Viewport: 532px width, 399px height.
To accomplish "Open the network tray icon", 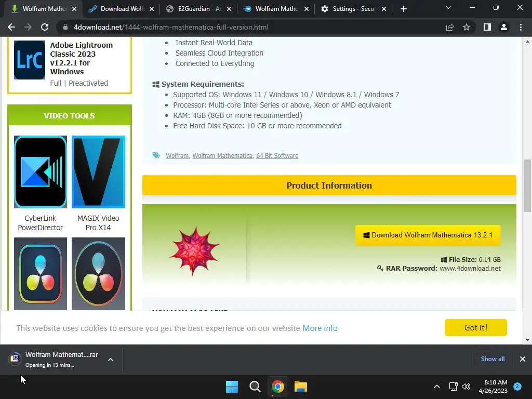I will coord(453,387).
